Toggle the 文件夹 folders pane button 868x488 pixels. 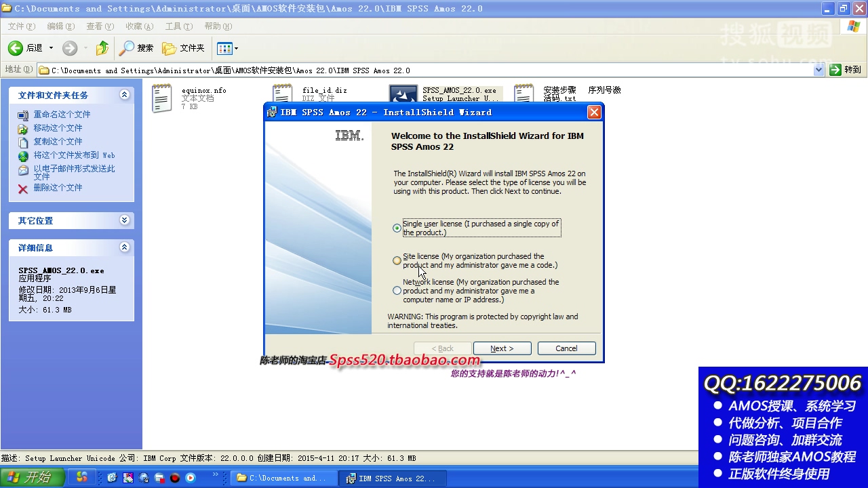click(183, 48)
